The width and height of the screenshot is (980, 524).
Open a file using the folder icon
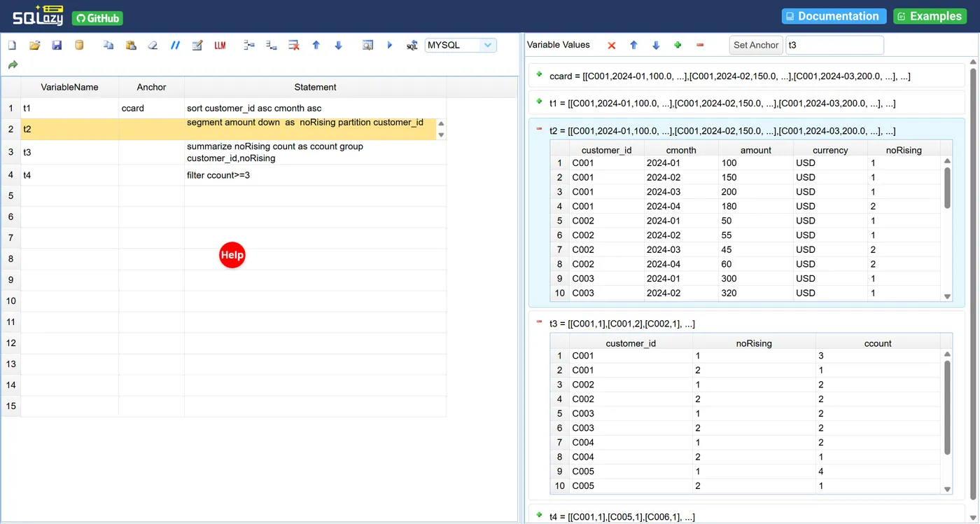(x=34, y=45)
